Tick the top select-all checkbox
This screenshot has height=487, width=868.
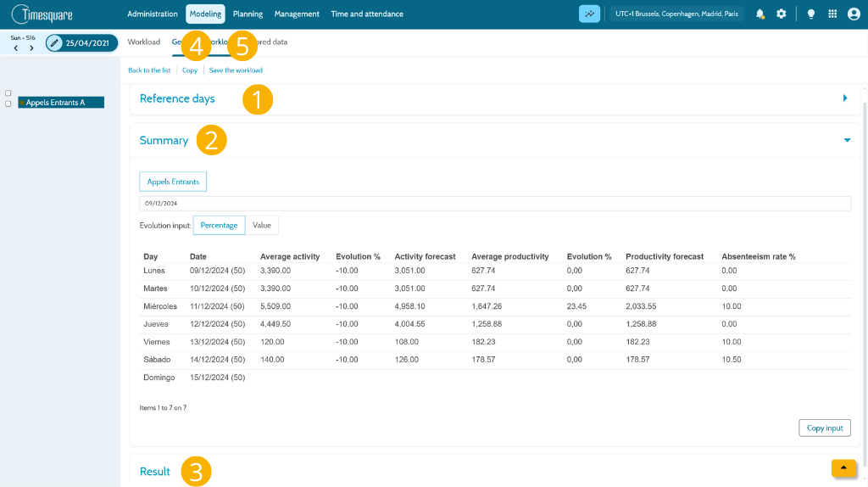pyautogui.click(x=8, y=93)
